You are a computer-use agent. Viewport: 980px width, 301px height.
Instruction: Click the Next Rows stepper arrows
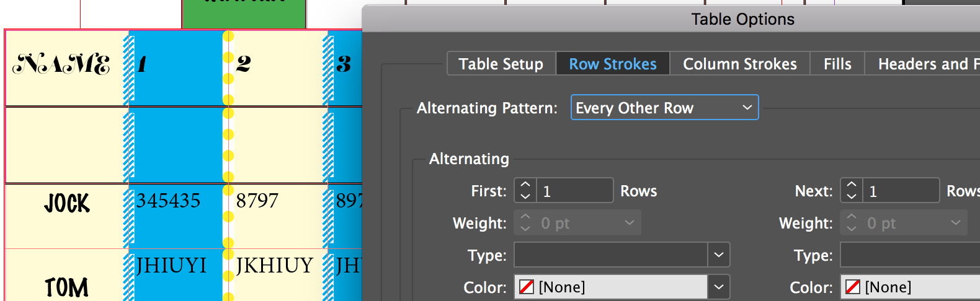852,191
